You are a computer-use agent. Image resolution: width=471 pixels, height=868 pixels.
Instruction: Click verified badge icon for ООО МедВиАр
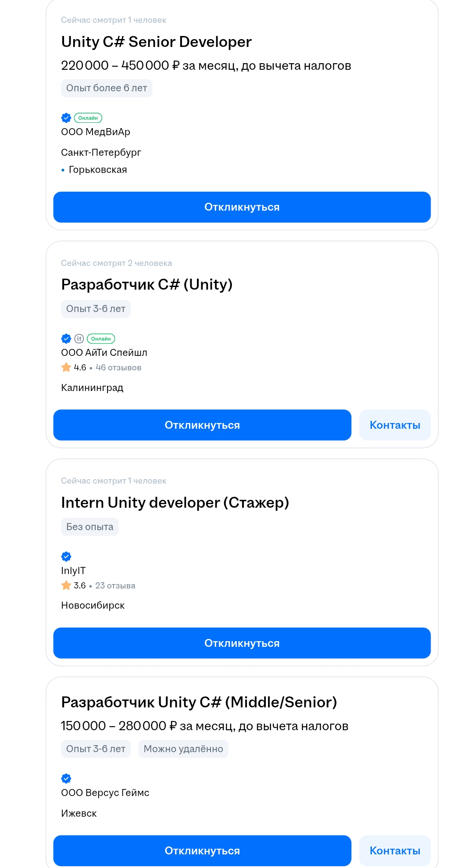(x=66, y=118)
